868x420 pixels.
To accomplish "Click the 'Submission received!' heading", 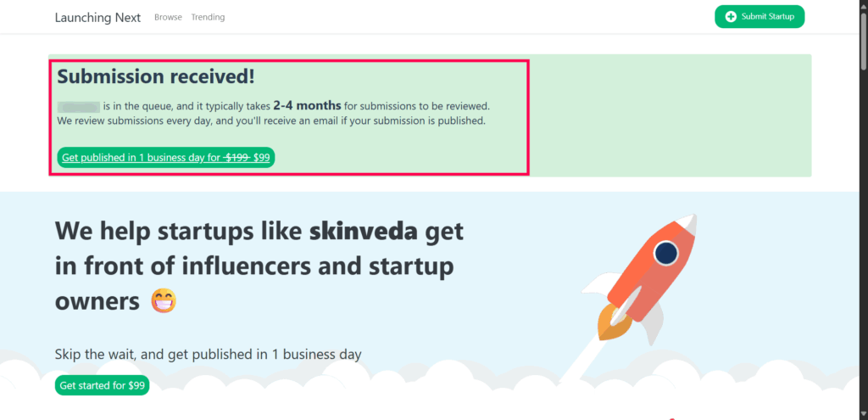I will click(x=156, y=76).
